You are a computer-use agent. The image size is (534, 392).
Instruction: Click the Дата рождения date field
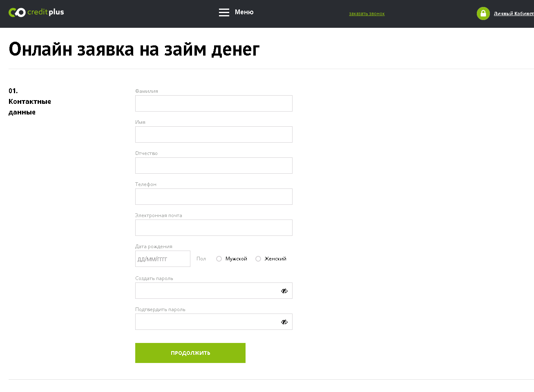(163, 259)
